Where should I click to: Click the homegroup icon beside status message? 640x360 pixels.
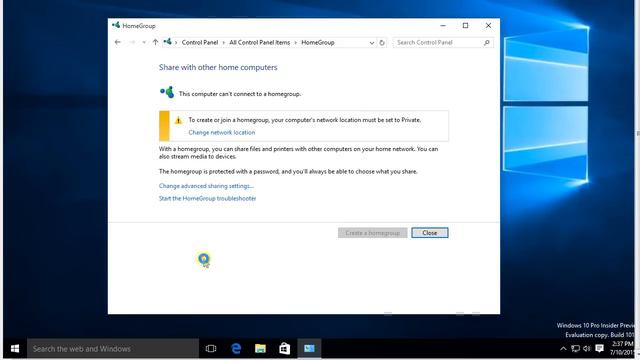coord(167,93)
